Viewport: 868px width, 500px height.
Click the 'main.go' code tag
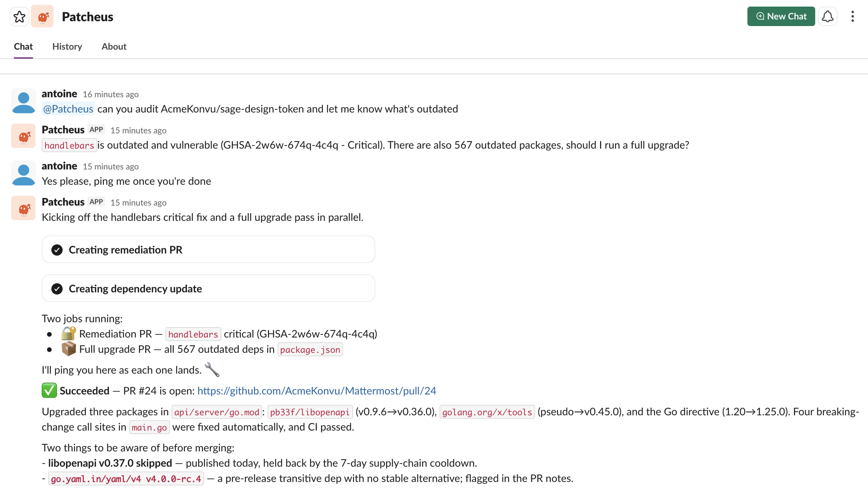pyautogui.click(x=149, y=427)
